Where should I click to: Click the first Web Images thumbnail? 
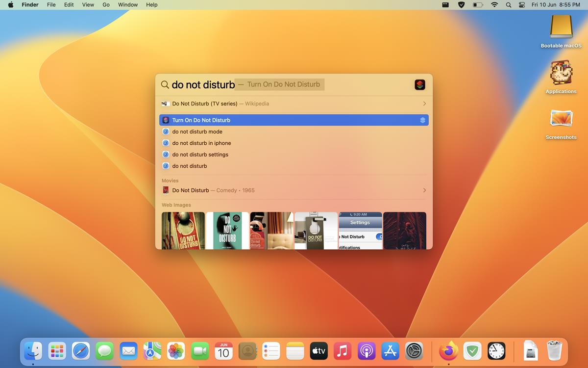[182, 230]
